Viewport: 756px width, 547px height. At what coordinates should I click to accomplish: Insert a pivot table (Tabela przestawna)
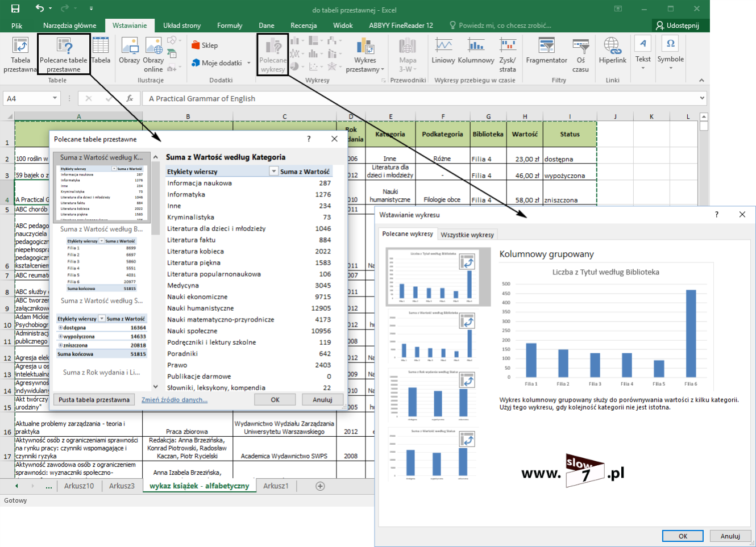click(20, 55)
